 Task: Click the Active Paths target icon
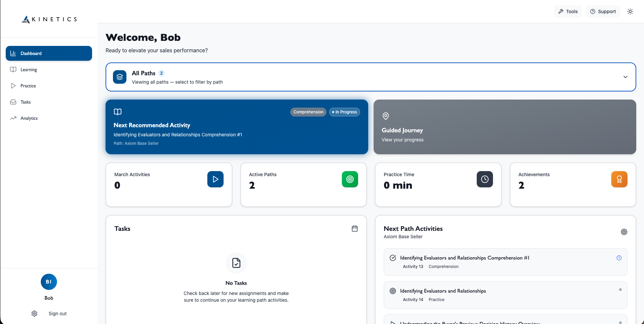pos(350,179)
